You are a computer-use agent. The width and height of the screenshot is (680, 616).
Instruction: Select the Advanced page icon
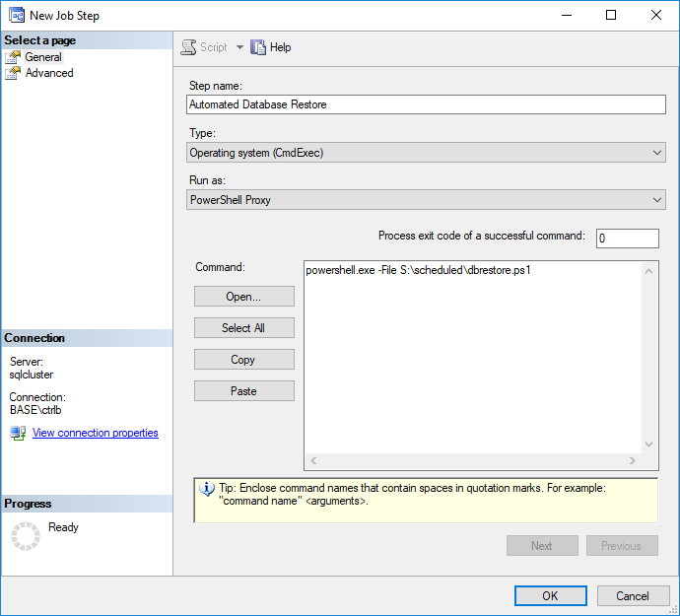click(13, 73)
